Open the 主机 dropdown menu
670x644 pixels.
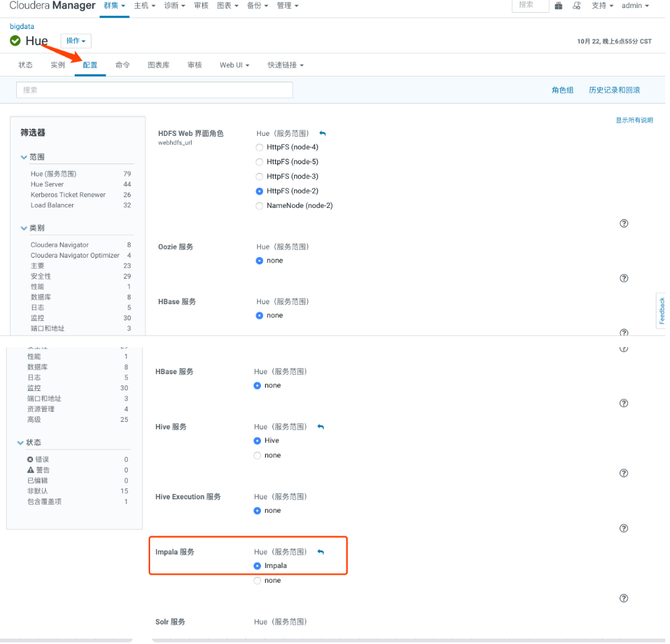pyautogui.click(x=146, y=5)
